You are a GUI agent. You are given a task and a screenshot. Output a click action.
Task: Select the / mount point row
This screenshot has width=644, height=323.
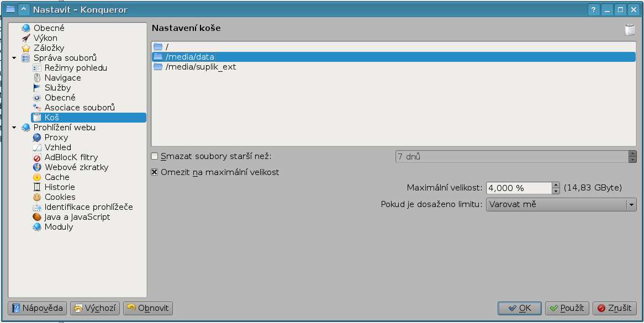click(393, 47)
